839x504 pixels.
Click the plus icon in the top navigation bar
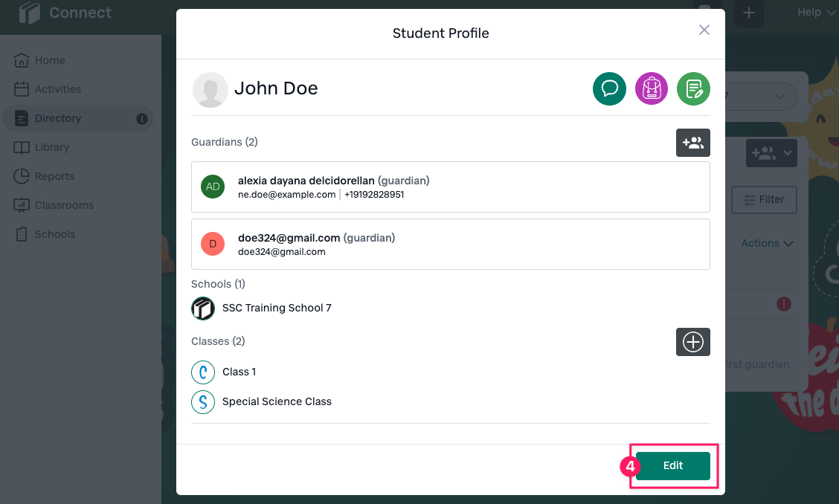tap(748, 13)
